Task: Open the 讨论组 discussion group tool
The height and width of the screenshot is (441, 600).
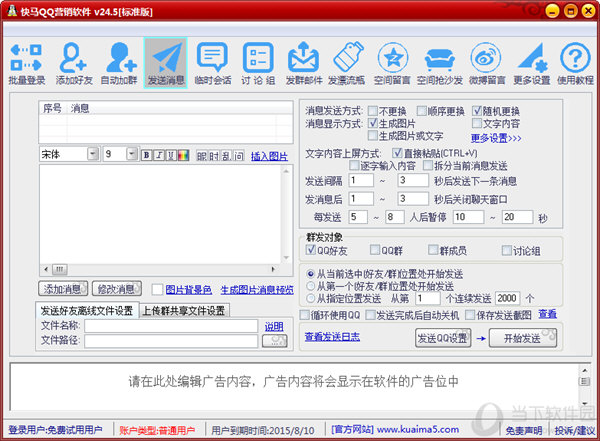Action: (258, 64)
